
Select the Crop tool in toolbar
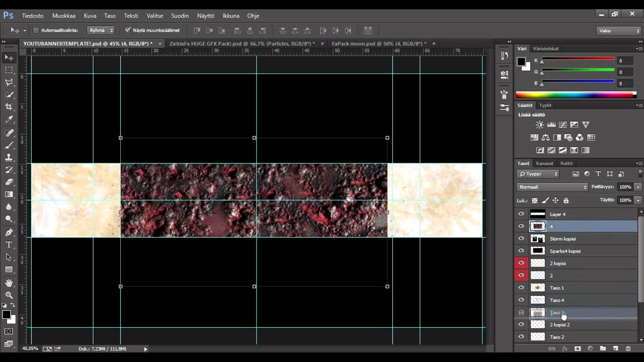coord(9,107)
